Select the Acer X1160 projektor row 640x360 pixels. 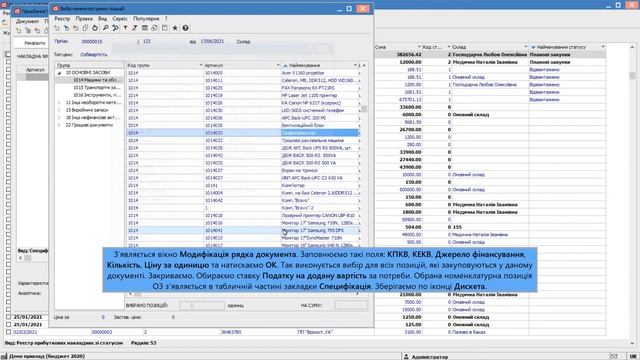click(x=243, y=73)
